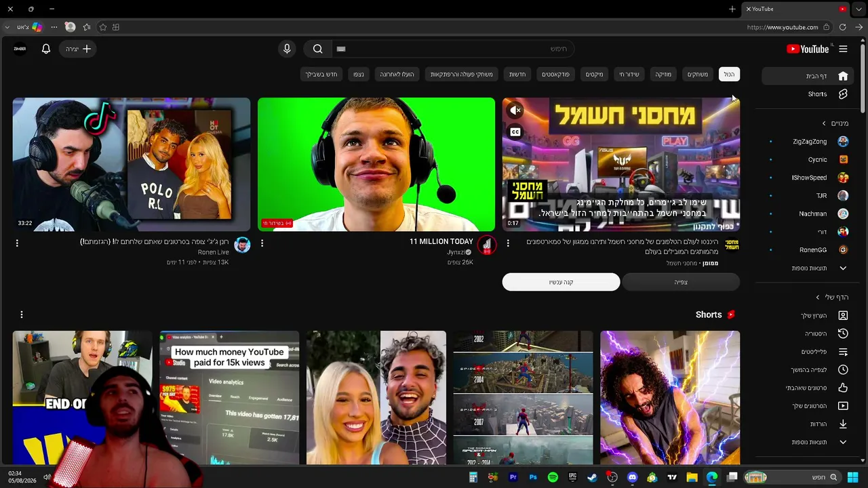Start a voice search with the microphone
Screen dimensions: 868x488
click(287, 49)
